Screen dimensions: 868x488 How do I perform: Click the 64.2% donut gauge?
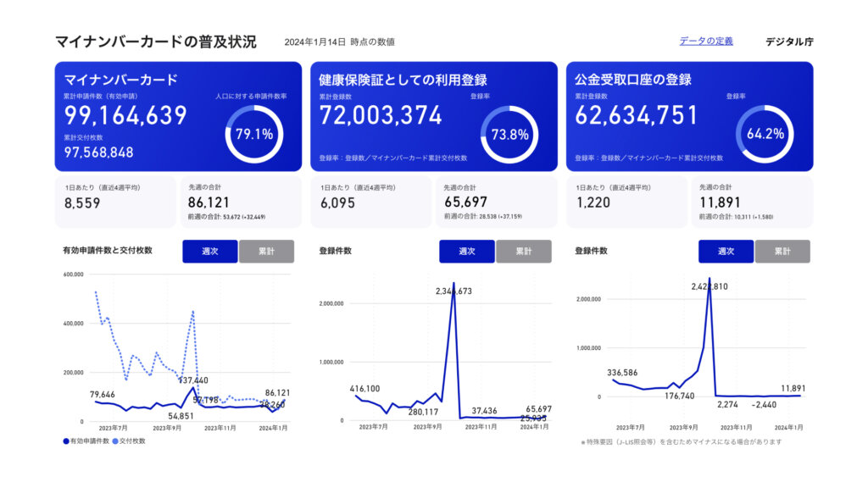coord(765,134)
